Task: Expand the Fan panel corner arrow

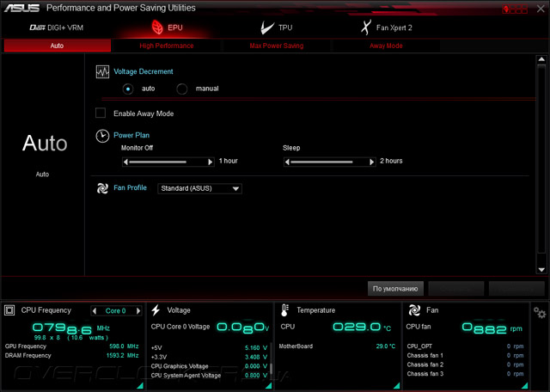Action: pos(525,386)
